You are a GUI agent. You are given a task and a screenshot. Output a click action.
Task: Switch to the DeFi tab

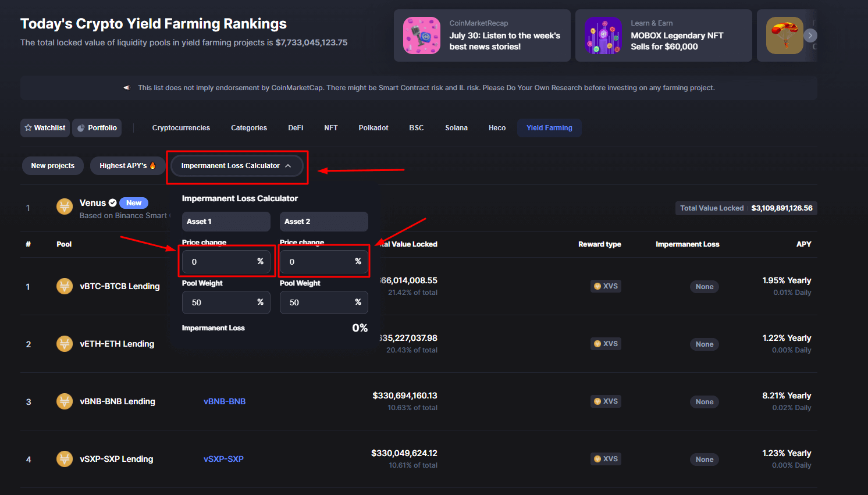click(296, 128)
